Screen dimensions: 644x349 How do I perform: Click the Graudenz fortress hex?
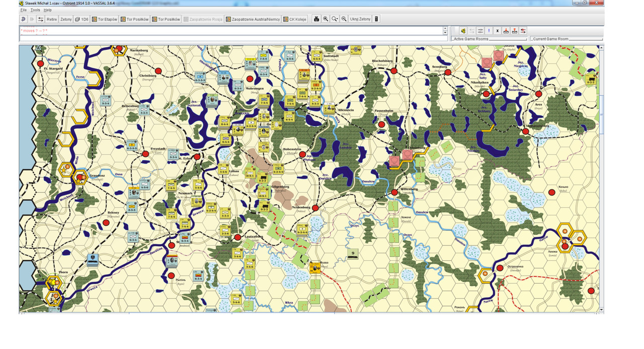(x=80, y=177)
